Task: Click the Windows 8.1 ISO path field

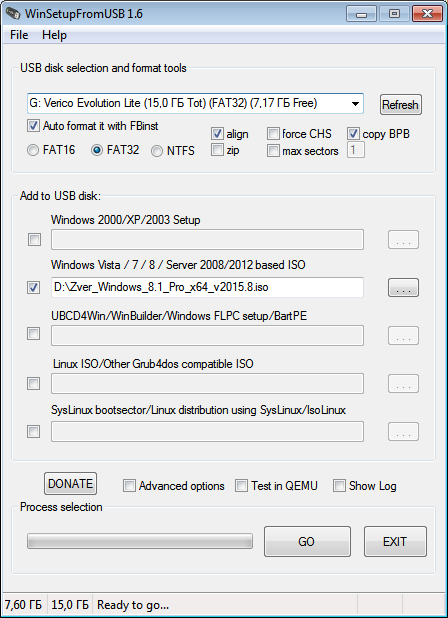Action: pyautogui.click(x=207, y=287)
